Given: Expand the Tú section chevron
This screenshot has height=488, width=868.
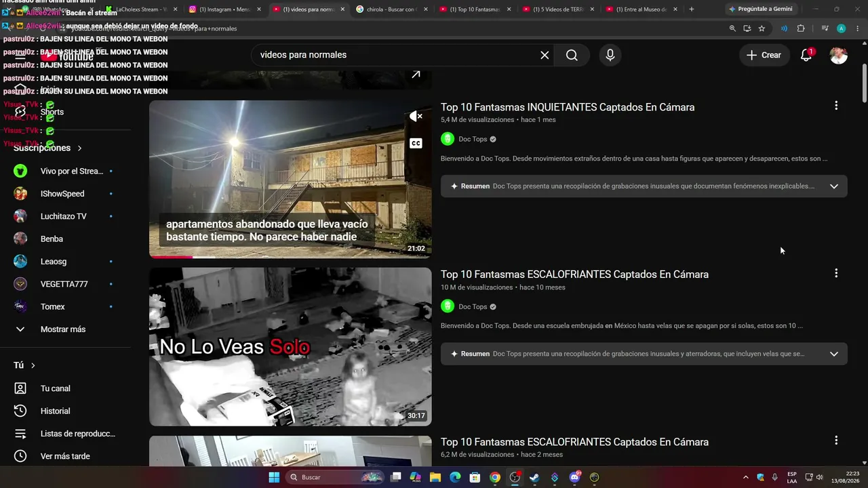Looking at the screenshot, I should point(33,365).
